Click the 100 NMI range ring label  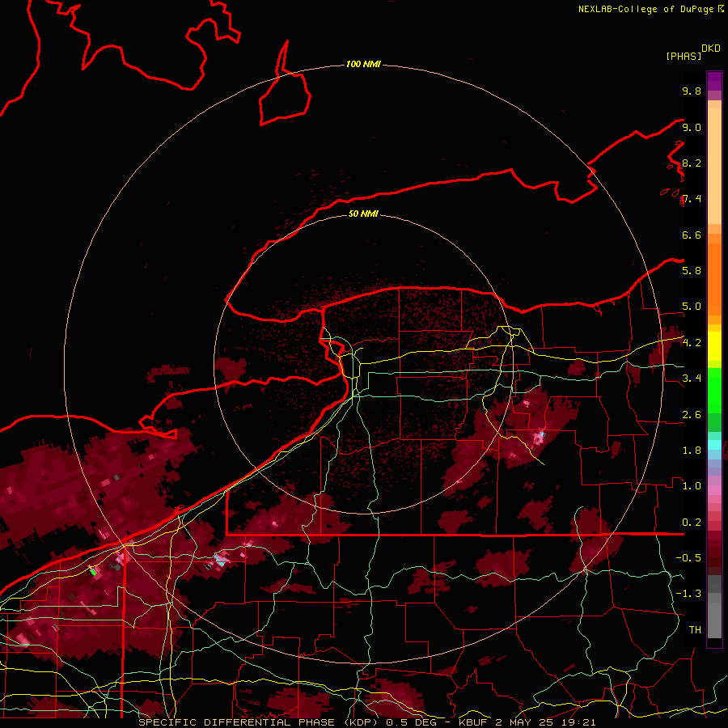[363, 64]
